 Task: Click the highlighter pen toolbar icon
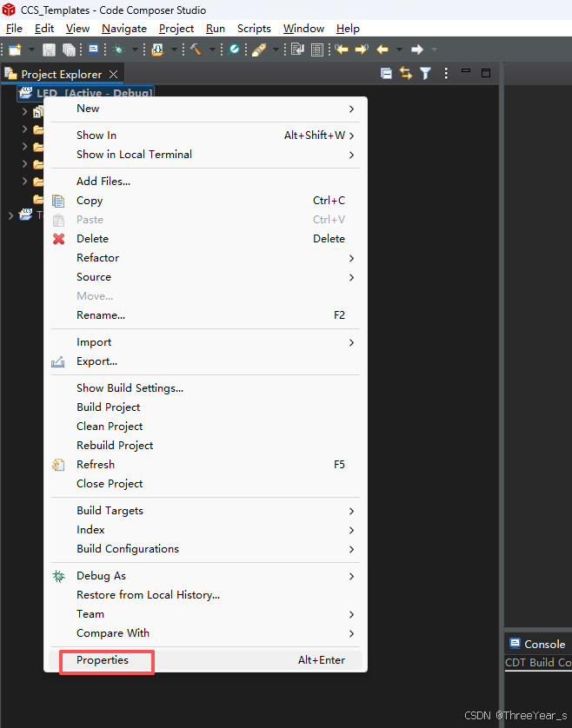259,50
